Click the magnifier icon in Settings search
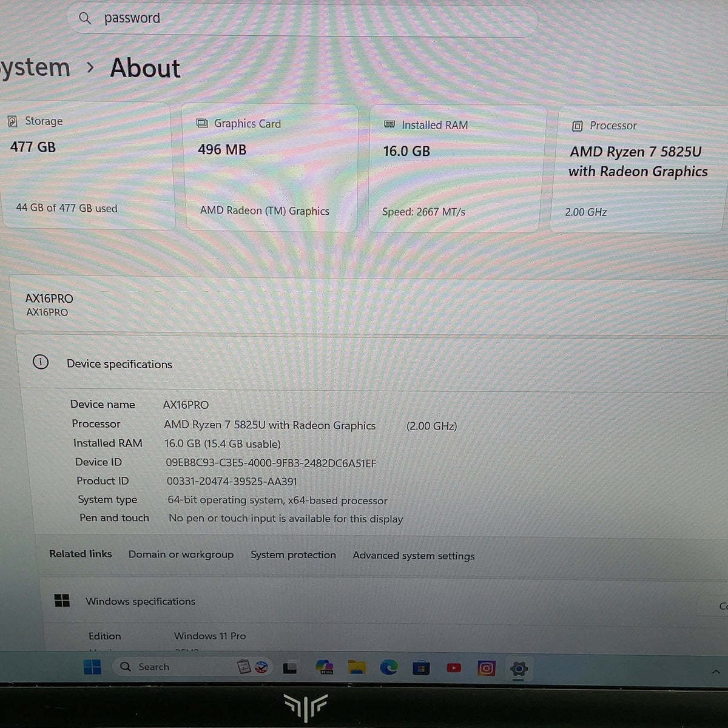Viewport: 728px width, 728px height. 85,19
